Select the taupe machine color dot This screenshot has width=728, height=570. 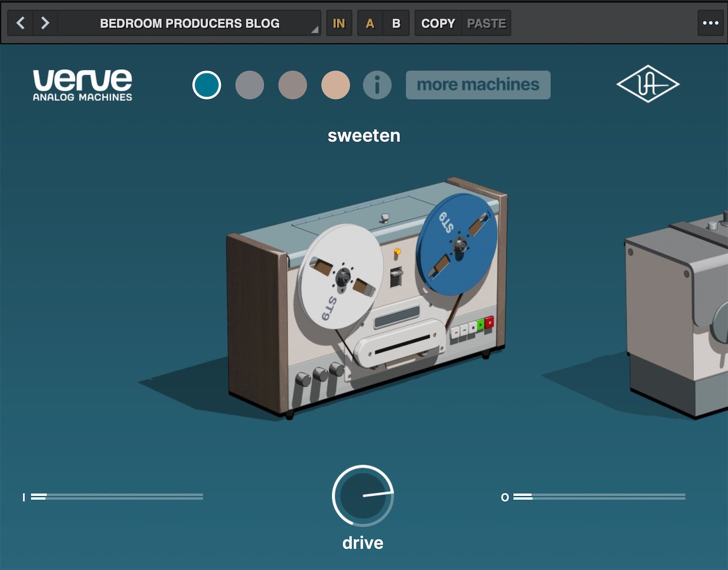tap(293, 85)
